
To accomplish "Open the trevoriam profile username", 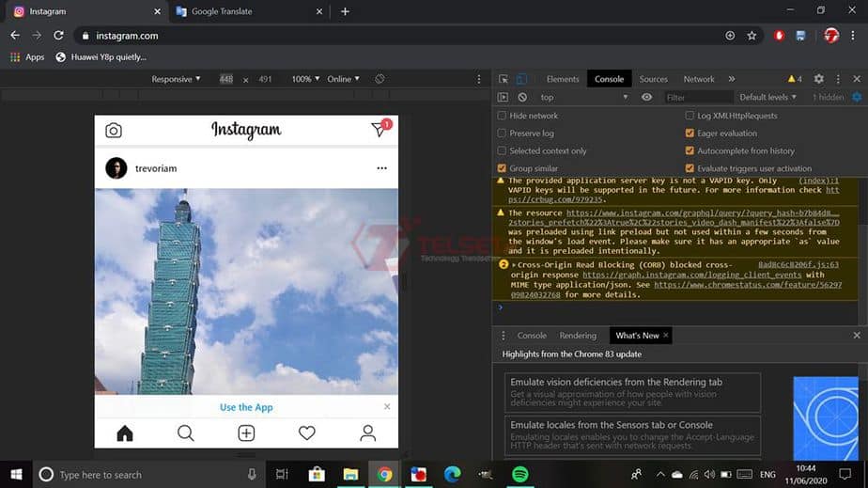I will click(x=156, y=168).
